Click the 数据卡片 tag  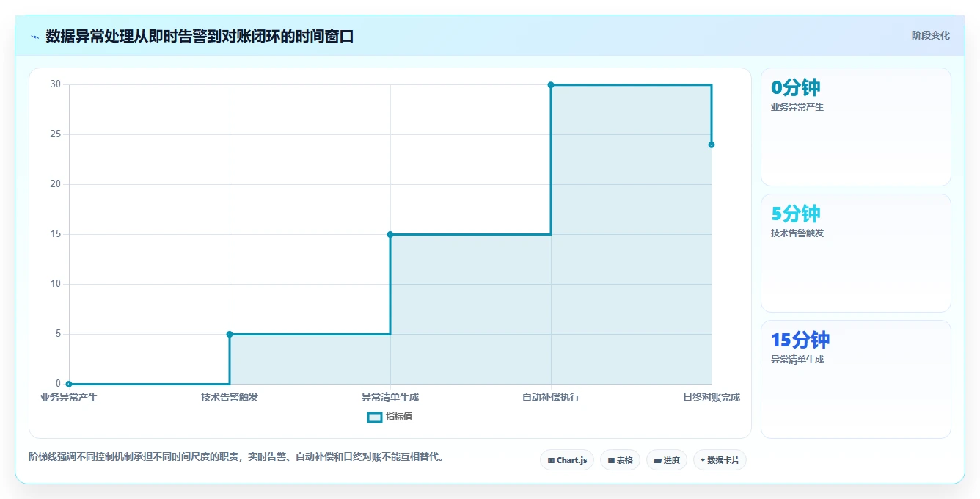coord(720,460)
